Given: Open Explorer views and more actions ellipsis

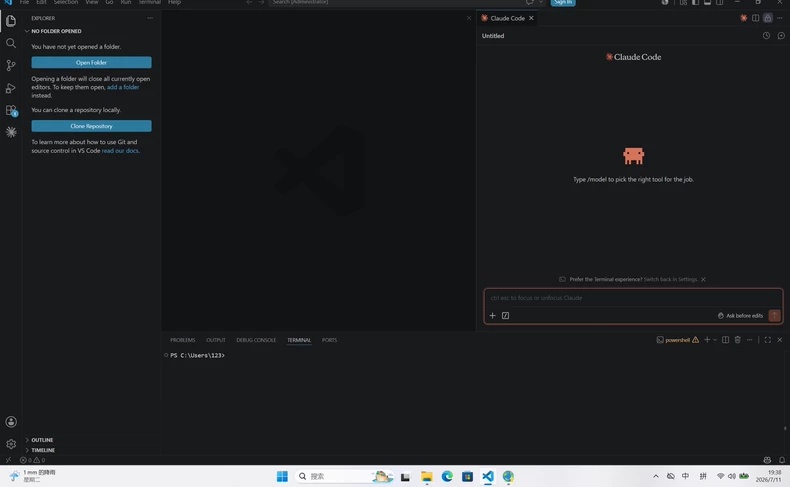Looking at the screenshot, I should tap(150, 18).
